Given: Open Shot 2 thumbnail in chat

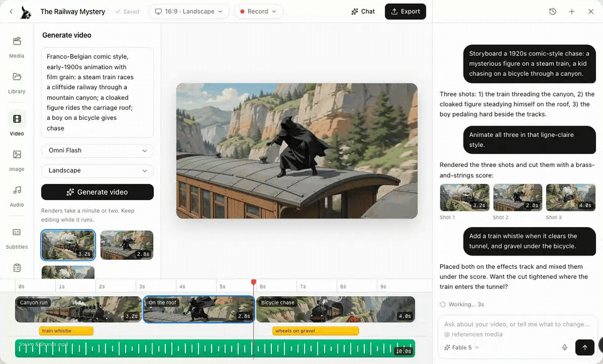Looking at the screenshot, I should (518, 198).
